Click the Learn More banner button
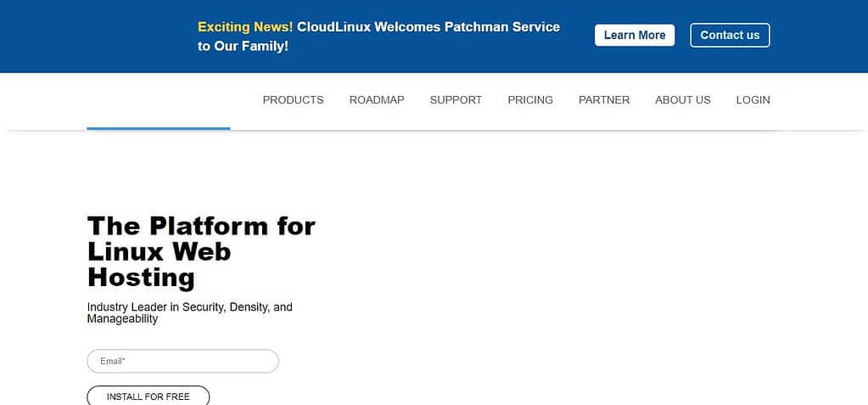Viewport: 868px width, 405px height. 635,35
